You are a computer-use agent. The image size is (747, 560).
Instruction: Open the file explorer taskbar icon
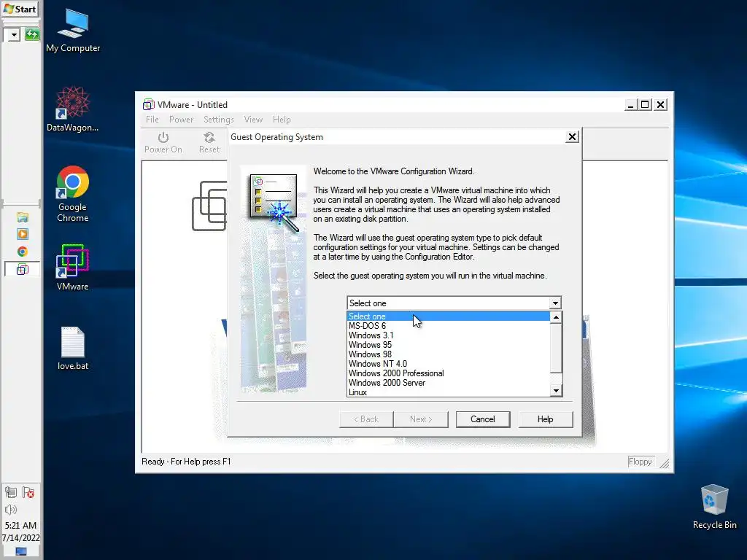tap(23, 217)
